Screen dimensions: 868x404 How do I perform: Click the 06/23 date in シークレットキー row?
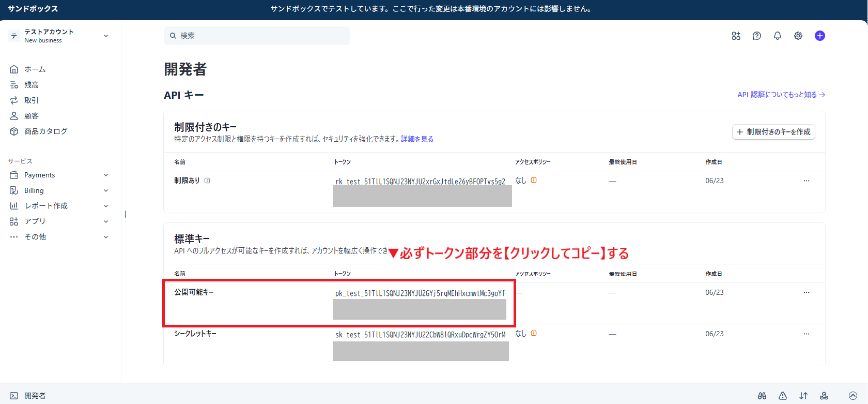(x=715, y=334)
